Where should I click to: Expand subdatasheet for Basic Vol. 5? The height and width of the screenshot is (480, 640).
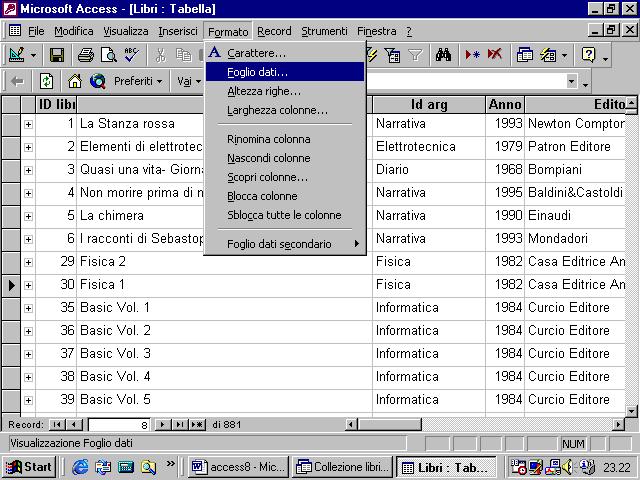click(x=28, y=400)
